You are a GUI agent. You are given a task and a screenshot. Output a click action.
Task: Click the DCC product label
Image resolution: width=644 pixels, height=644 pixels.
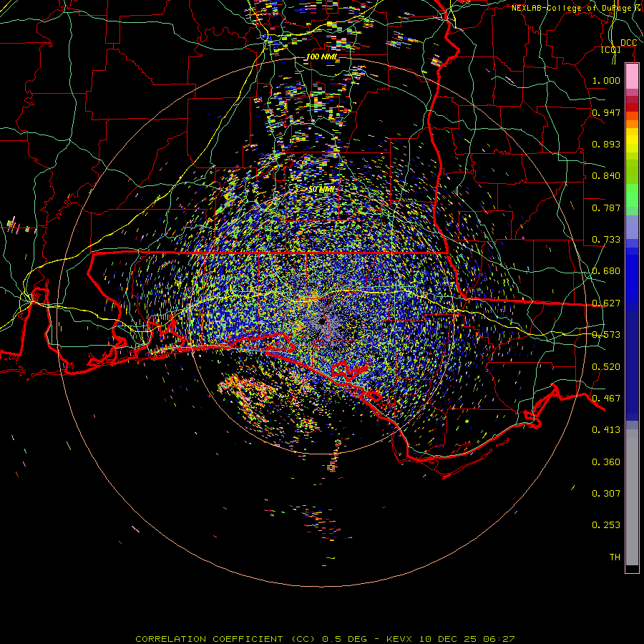point(628,43)
